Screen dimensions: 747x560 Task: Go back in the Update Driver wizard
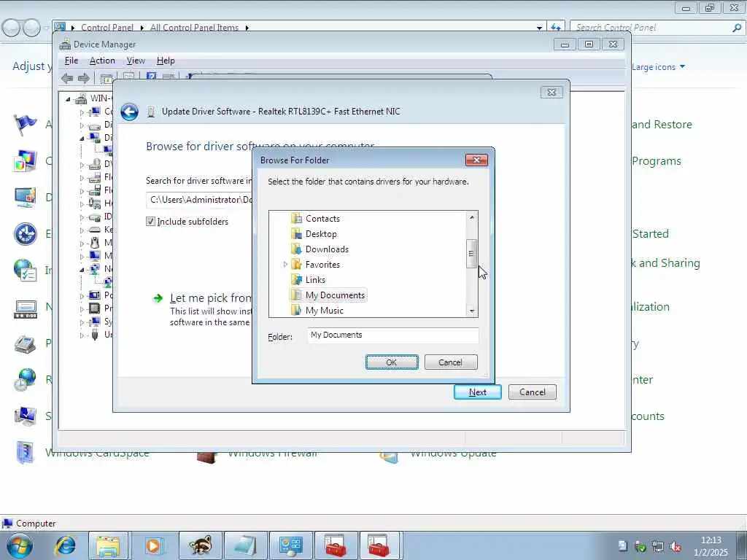129,112
